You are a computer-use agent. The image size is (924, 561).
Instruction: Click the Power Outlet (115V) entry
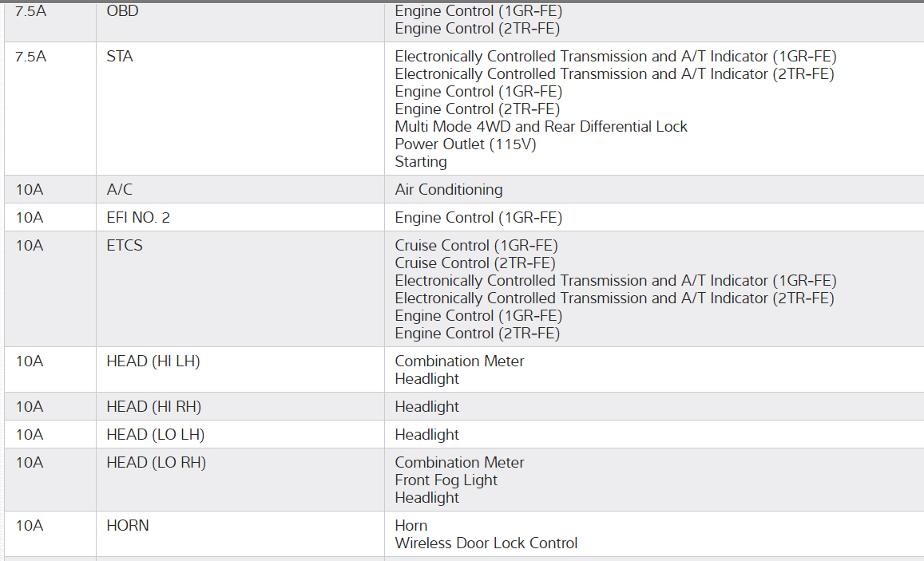pos(466,144)
